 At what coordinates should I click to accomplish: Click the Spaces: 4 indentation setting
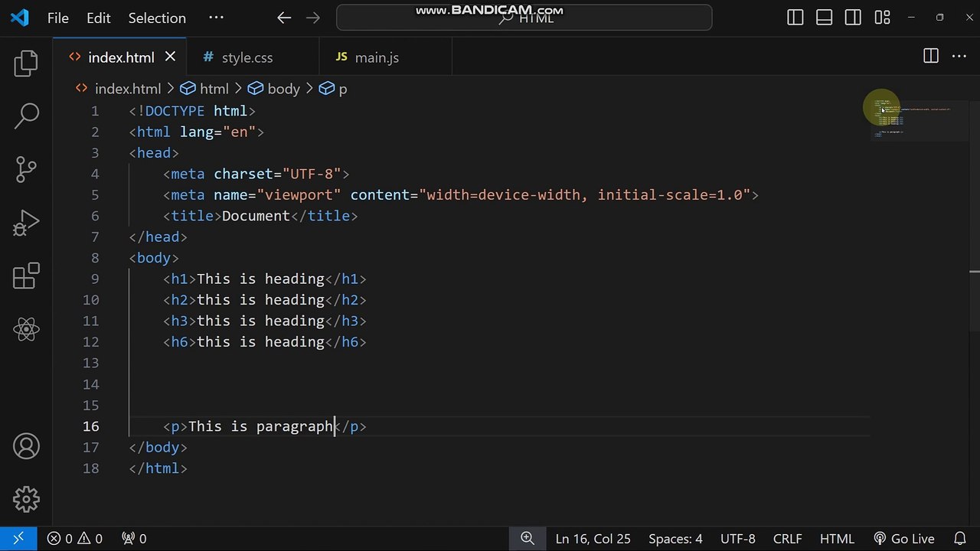(x=675, y=539)
